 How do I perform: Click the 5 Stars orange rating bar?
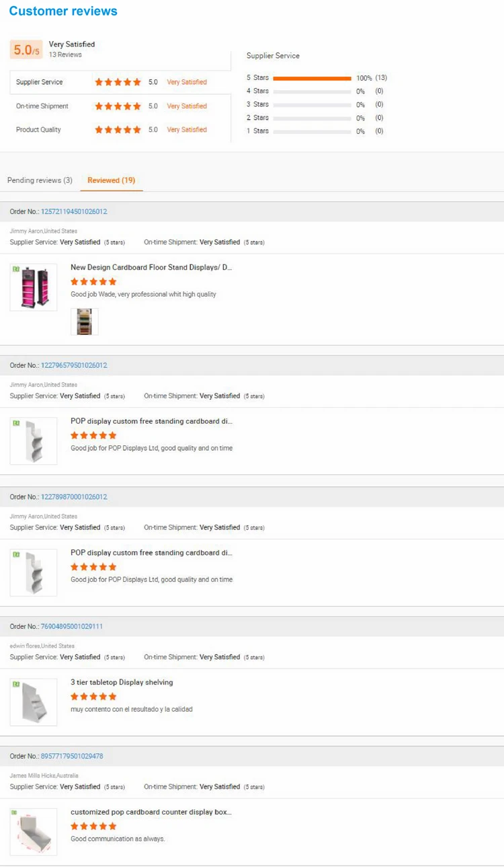tap(312, 78)
